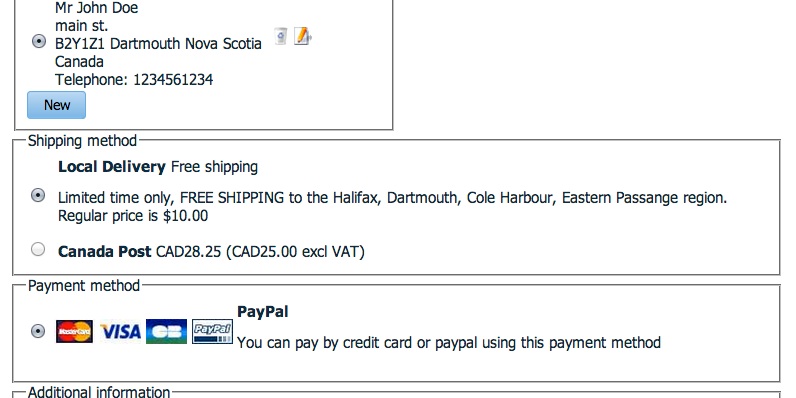Select the PayPal payment radio button
This screenshot has height=398, width=796.
click(38, 331)
